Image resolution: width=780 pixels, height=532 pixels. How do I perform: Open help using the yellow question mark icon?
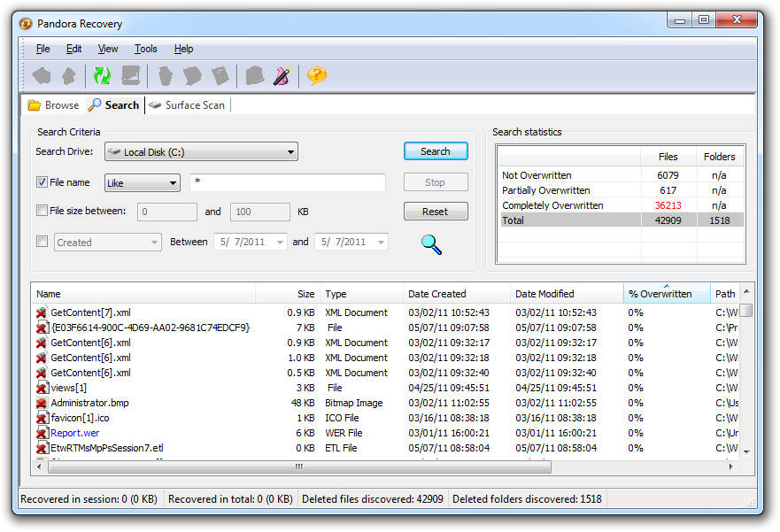(x=316, y=76)
